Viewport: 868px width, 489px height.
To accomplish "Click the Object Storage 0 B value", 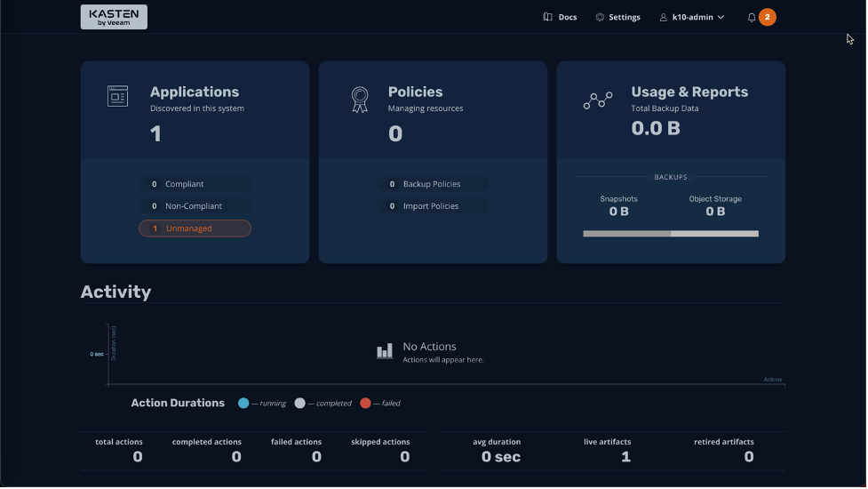I will pos(716,212).
